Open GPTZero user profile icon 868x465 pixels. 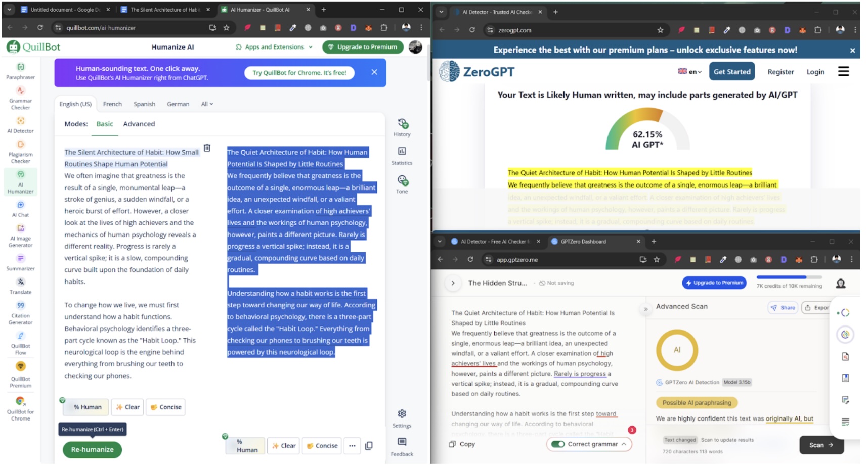tap(841, 284)
